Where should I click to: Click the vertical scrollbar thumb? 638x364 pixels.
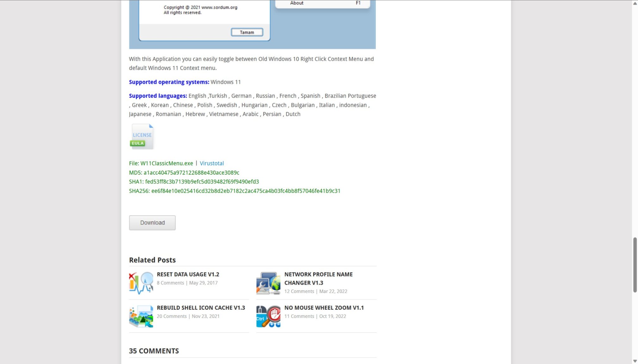tap(635, 265)
